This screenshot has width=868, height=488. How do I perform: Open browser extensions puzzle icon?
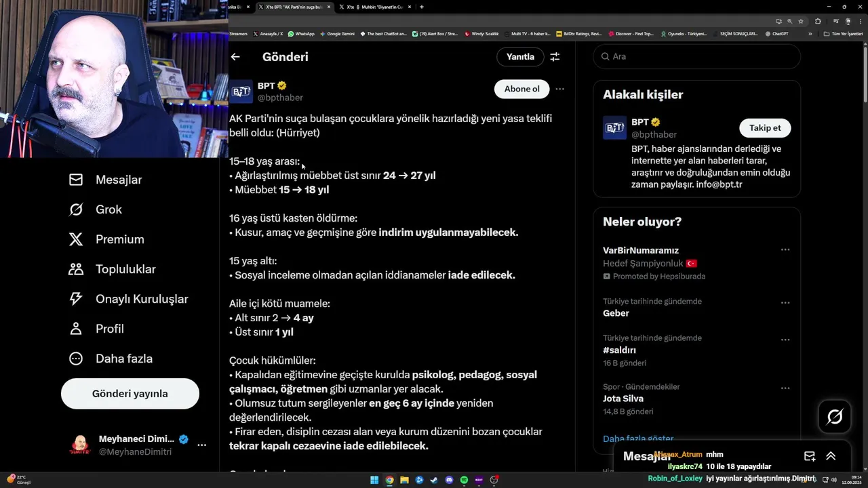tap(818, 21)
